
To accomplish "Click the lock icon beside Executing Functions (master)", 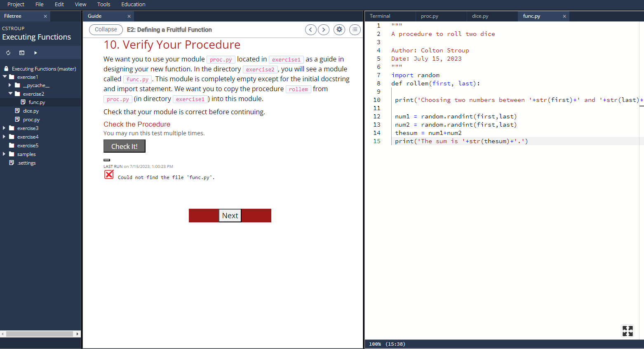I will pyautogui.click(x=6, y=68).
